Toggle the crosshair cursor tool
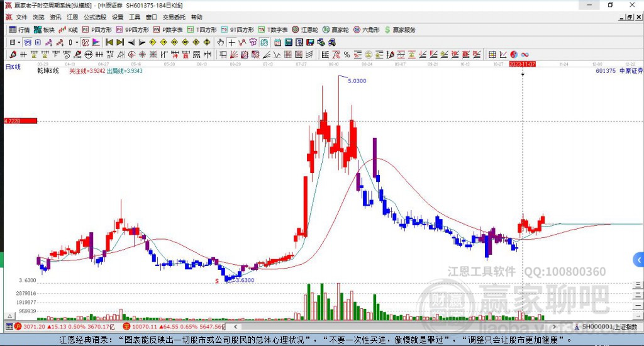The image size is (644, 346). coord(231,42)
